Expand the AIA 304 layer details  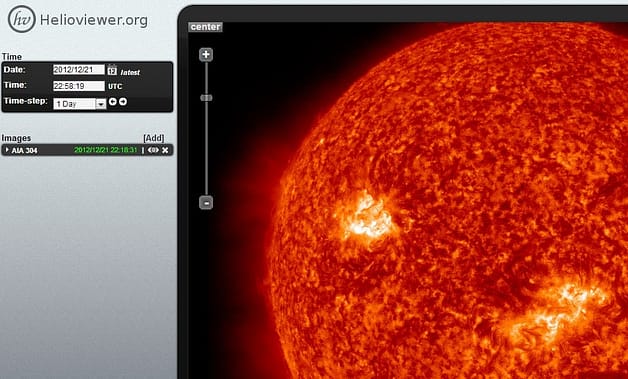pyautogui.click(x=7, y=150)
